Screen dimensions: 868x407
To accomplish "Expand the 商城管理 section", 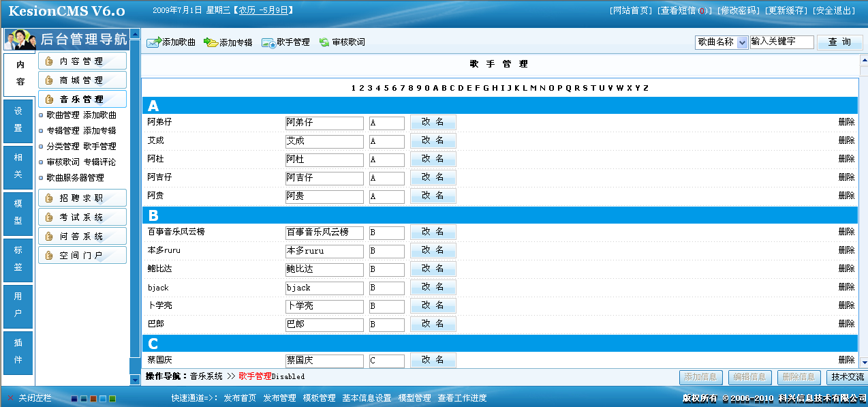I will pos(82,79).
